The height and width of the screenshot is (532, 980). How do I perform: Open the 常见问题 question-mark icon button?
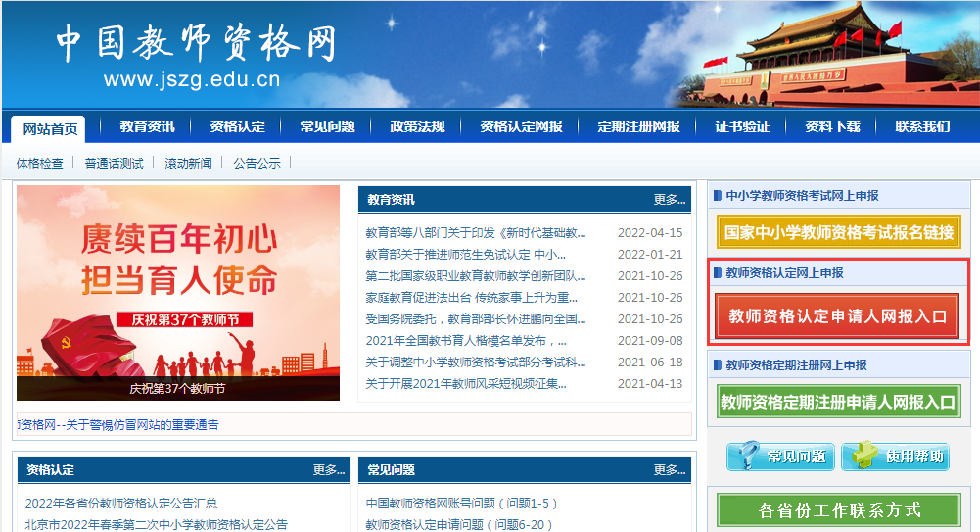click(780, 456)
